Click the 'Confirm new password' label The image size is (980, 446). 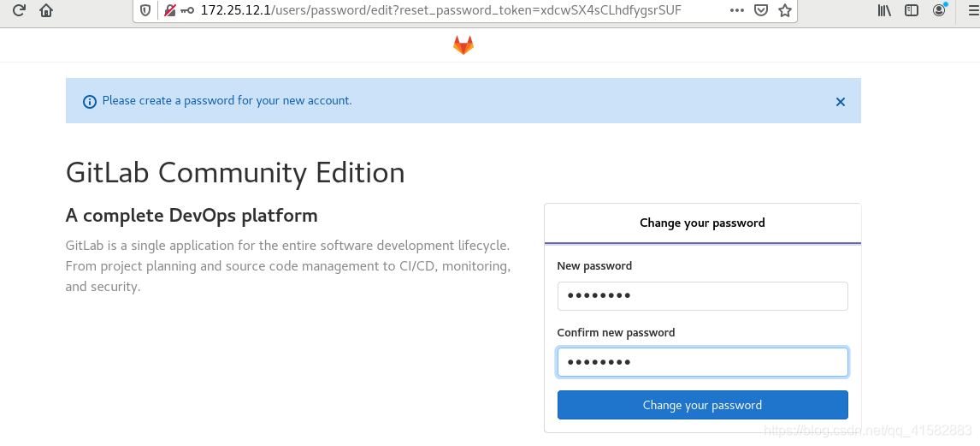coord(617,332)
